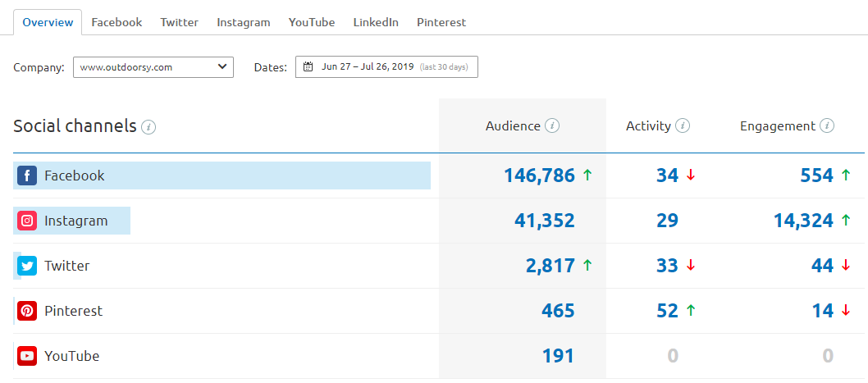Open info icon next to Engagement header
This screenshot has height=383, width=868.
pos(827,125)
